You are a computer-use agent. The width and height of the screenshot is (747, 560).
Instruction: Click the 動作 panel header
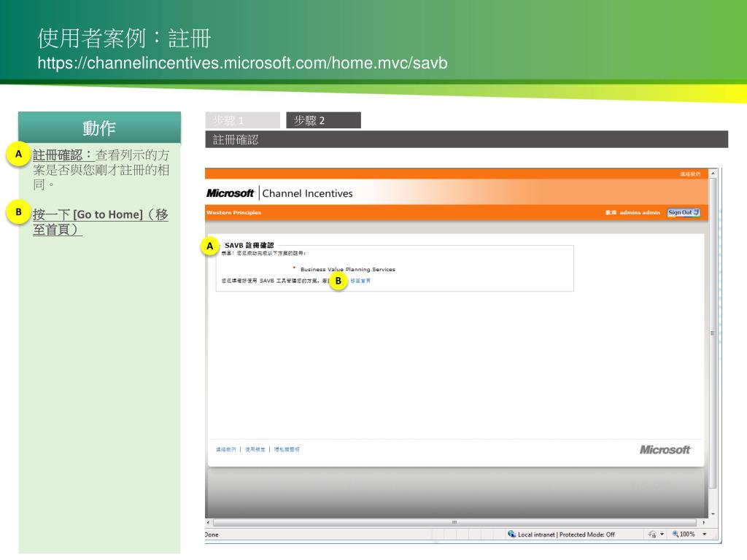(99, 128)
